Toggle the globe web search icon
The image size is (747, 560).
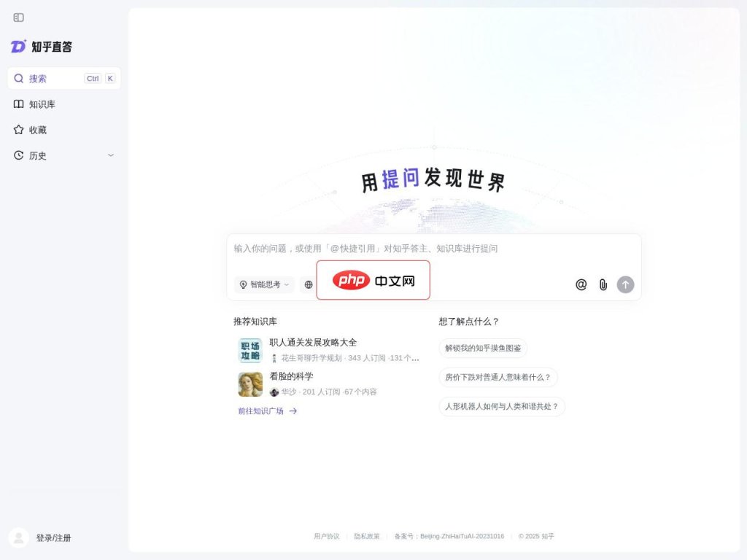309,285
